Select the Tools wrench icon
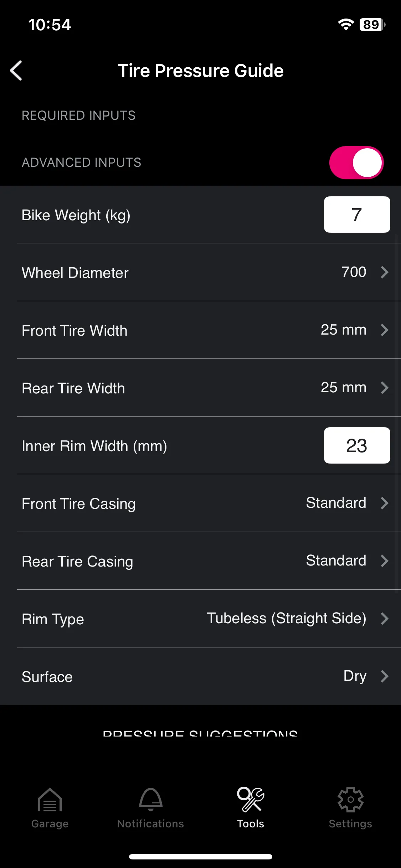Screen dimensions: 401x868 pyautogui.click(x=251, y=799)
